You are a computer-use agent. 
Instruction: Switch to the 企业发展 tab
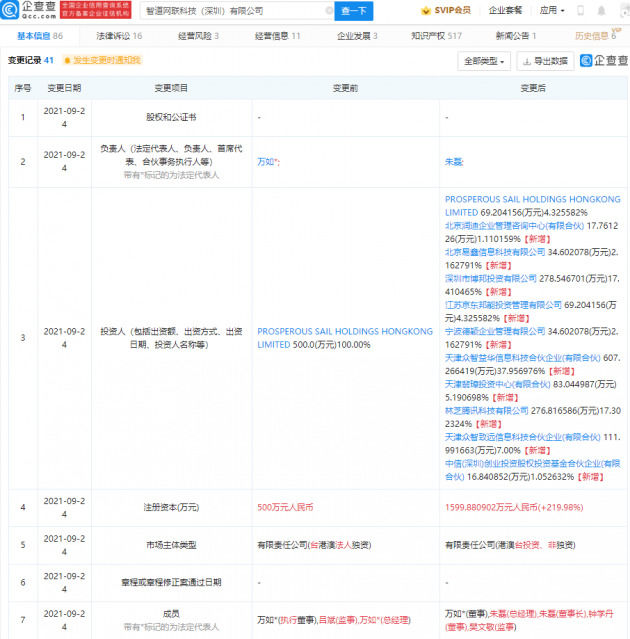point(357,36)
